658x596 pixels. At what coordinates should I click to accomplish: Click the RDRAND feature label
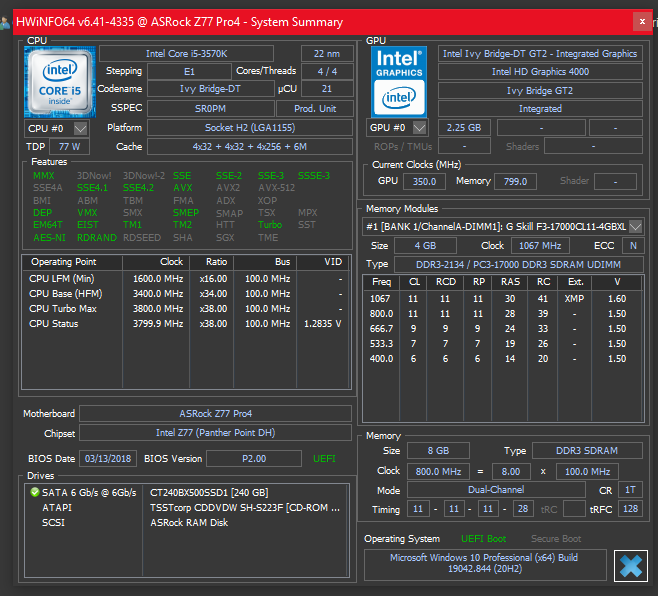(x=97, y=238)
